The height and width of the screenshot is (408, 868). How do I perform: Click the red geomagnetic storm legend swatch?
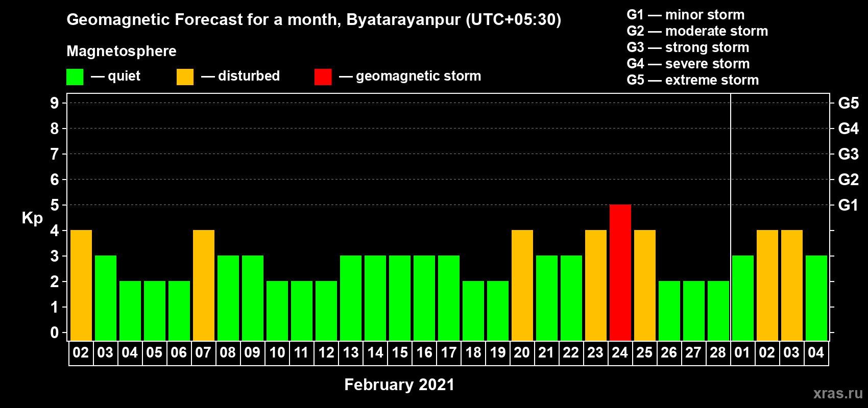click(323, 77)
